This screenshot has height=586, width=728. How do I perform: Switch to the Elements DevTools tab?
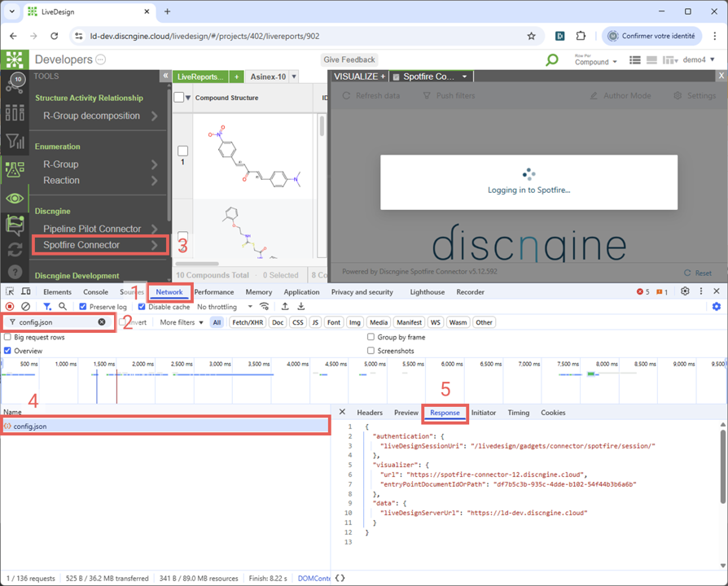[x=58, y=292]
